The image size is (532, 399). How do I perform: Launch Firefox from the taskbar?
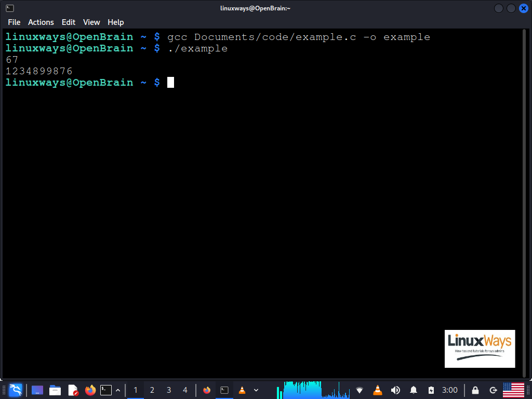coord(89,390)
